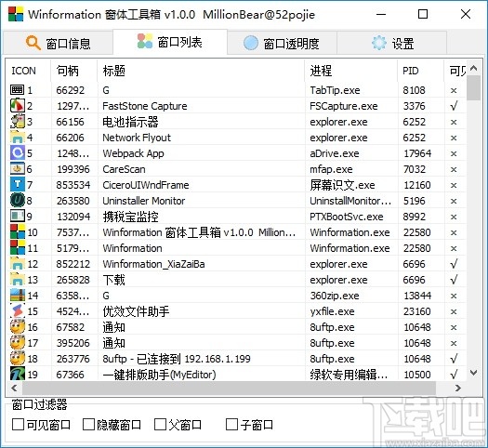The width and height of the screenshot is (488, 448).
Task: Click the 窗口过滤器 group label
Action: point(39,404)
